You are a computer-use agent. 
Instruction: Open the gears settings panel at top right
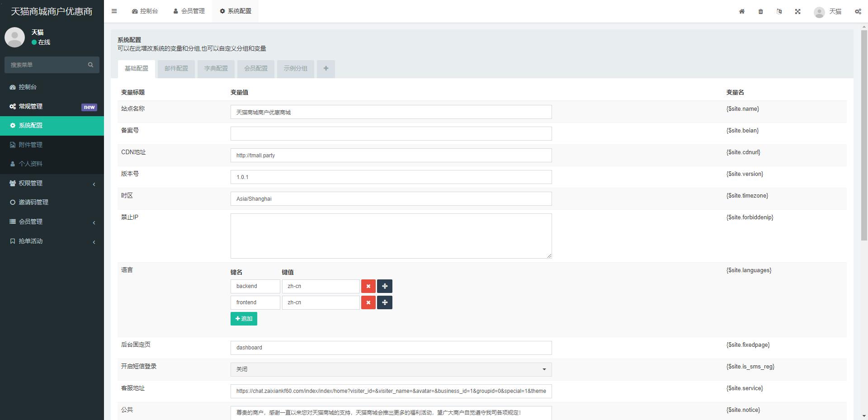(x=858, y=11)
